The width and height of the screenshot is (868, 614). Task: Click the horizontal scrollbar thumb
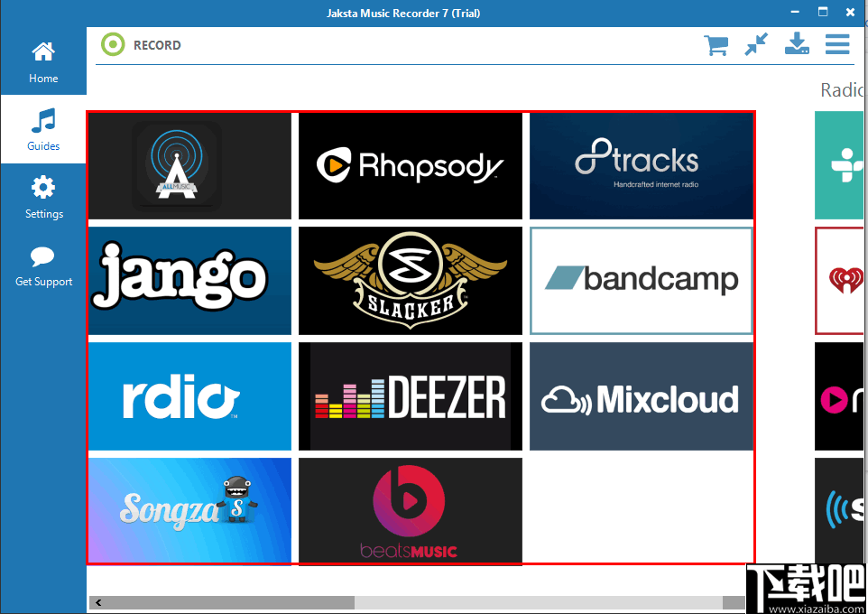[229, 602]
